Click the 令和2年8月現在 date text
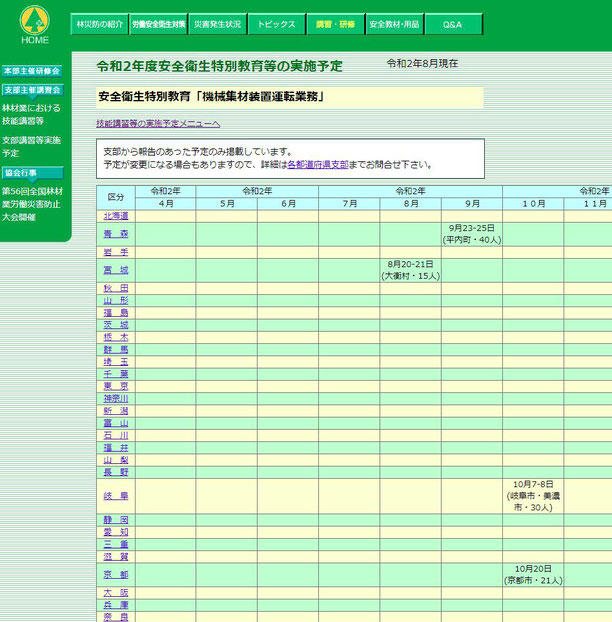 (422, 63)
